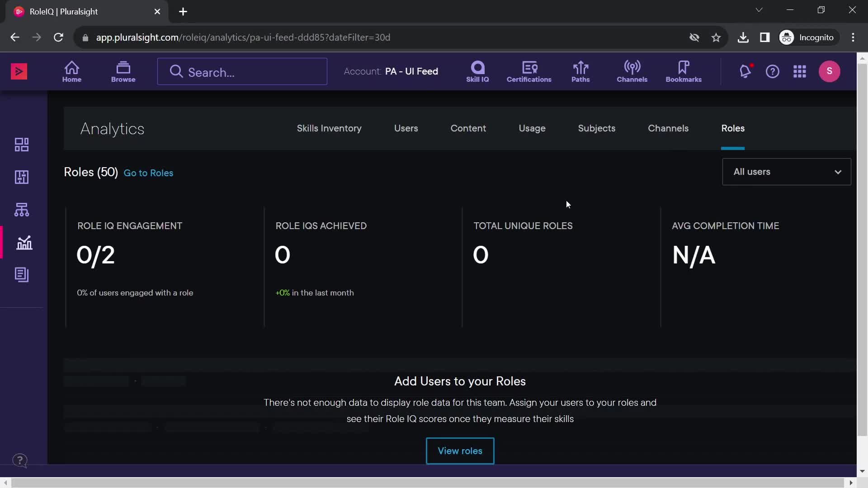868x488 pixels.
Task: Click the 'TOTAL UNIQUE ROLES' heading
Action: click(523, 226)
